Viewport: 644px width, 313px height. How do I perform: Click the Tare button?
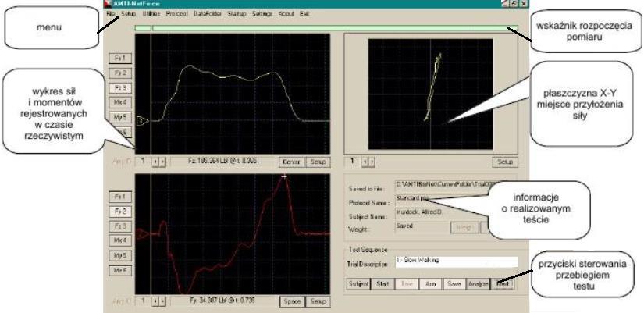(x=407, y=283)
